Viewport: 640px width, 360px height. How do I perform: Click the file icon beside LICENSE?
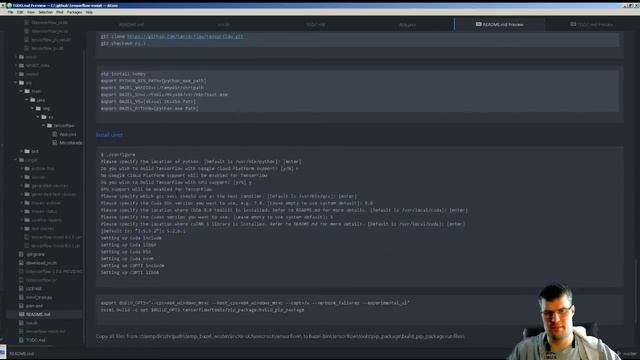pos(21,289)
